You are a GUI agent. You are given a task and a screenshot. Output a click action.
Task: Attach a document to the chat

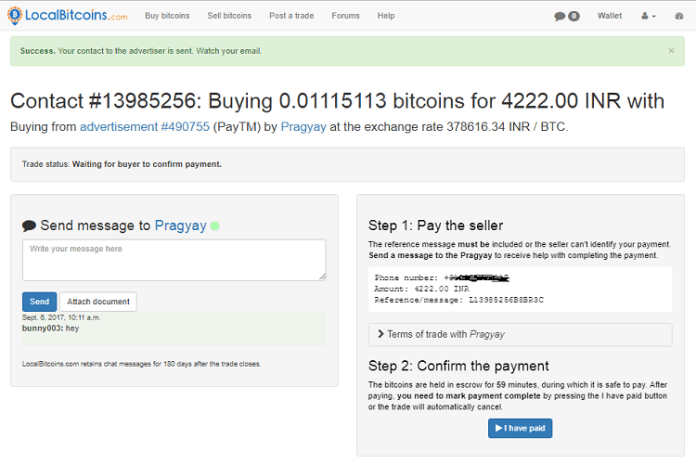click(x=98, y=301)
